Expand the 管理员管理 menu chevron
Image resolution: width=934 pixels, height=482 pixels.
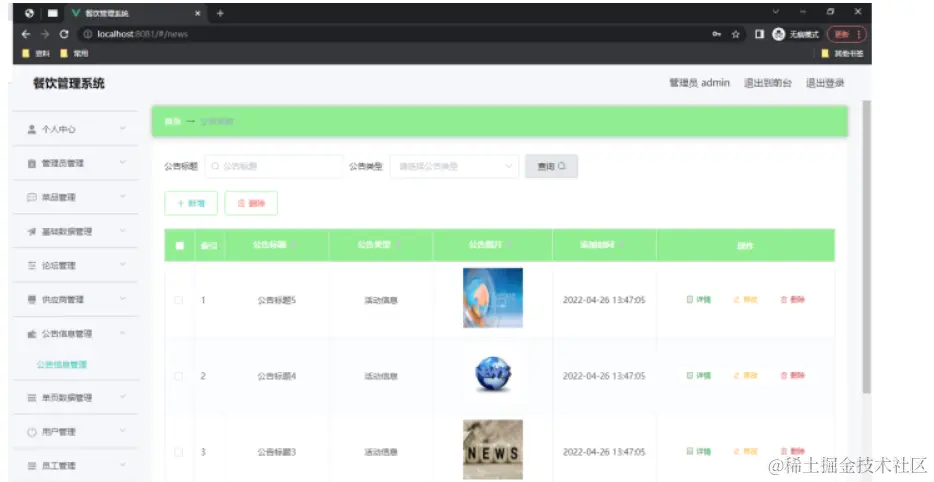coord(123,163)
